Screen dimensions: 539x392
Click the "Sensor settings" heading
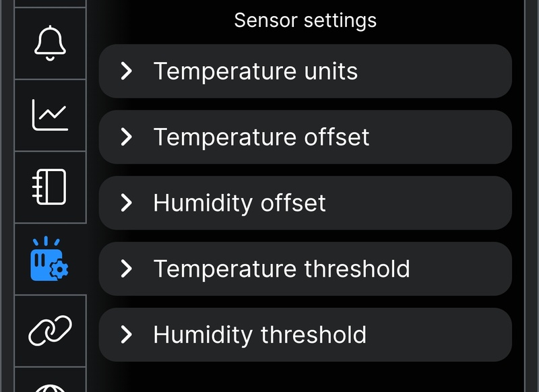(x=305, y=20)
